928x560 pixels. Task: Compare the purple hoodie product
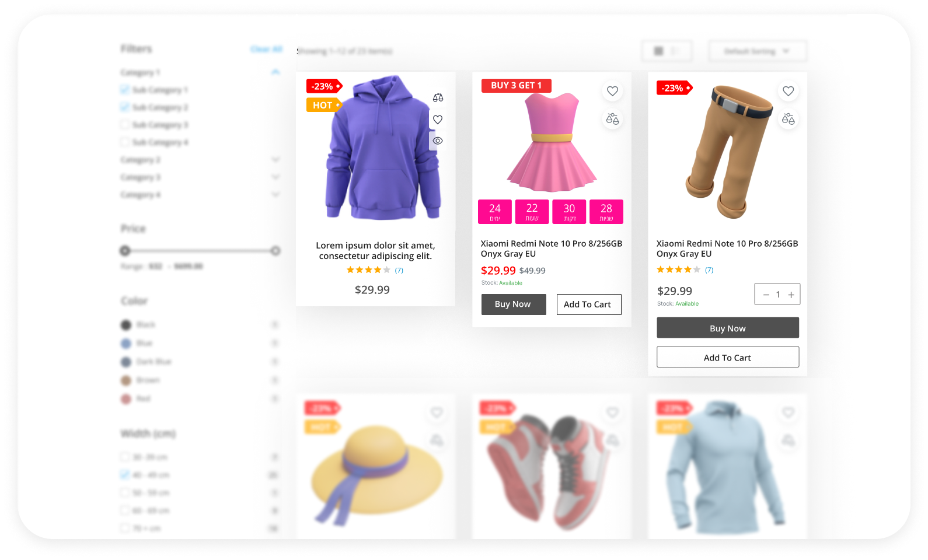click(x=438, y=98)
